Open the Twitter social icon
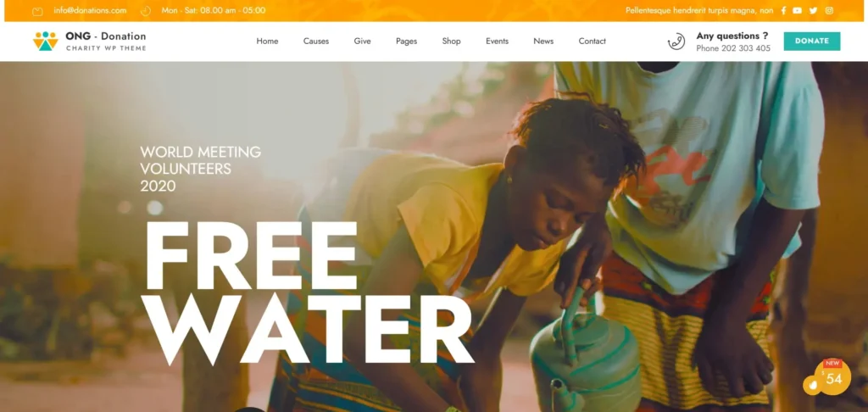The width and height of the screenshot is (868, 412). click(813, 10)
